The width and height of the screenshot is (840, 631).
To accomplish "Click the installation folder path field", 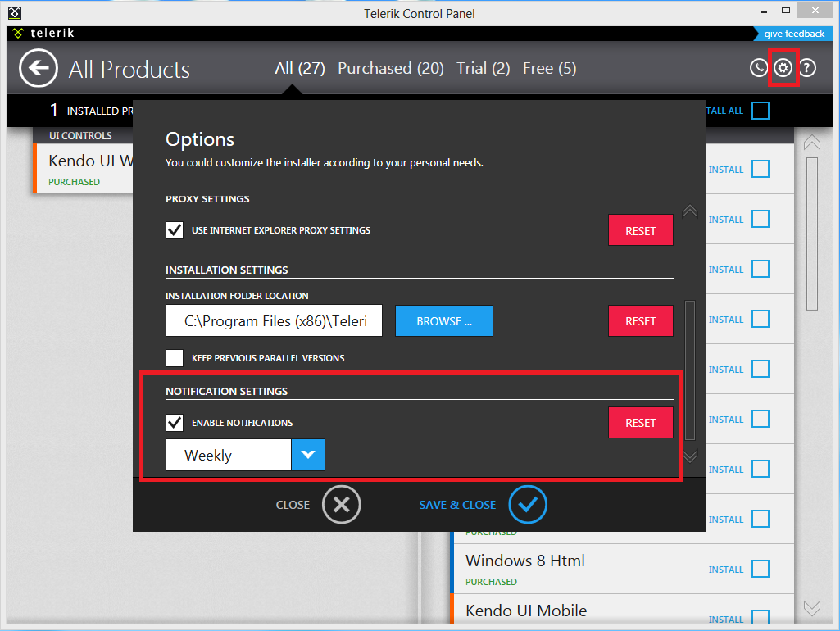I will click(x=275, y=321).
